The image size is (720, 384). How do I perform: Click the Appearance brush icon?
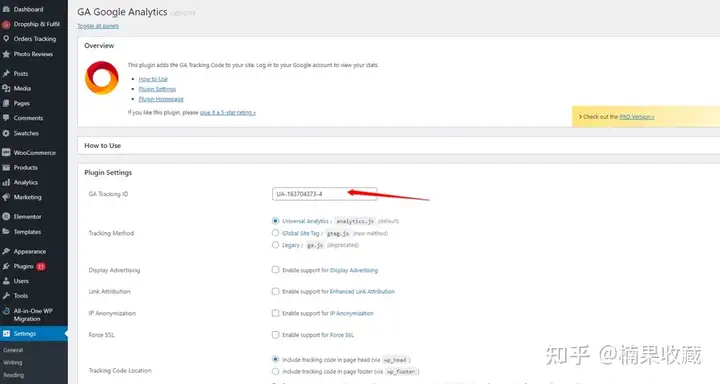(x=6, y=251)
